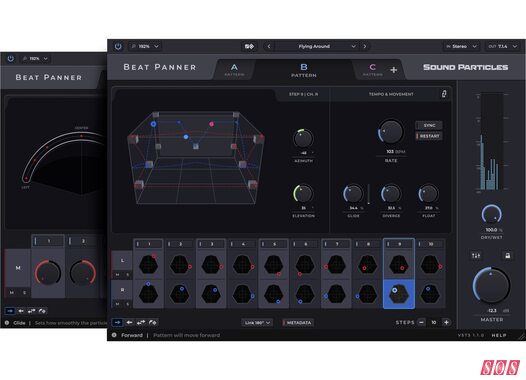Toggle the METADATA button
This screenshot has height=380, width=526.
coord(298,323)
